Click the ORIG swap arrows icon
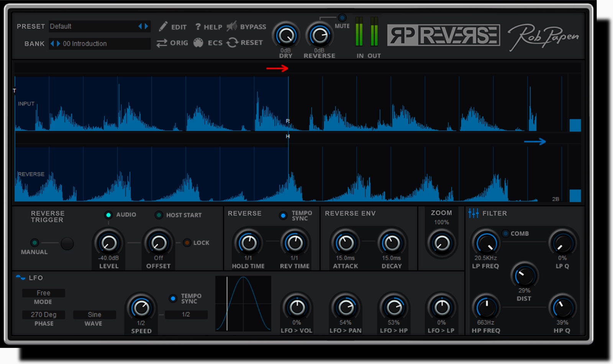This screenshot has width=613, height=364. click(162, 43)
